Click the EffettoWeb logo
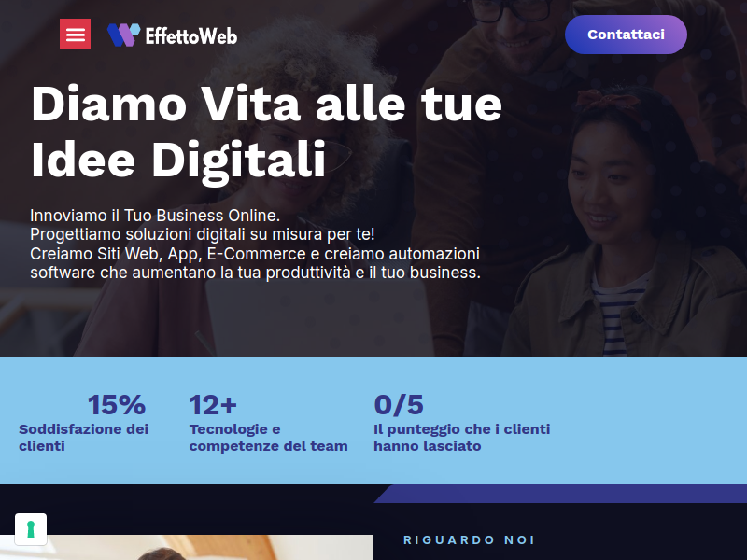Screen dimensions: 747x560 172,35
